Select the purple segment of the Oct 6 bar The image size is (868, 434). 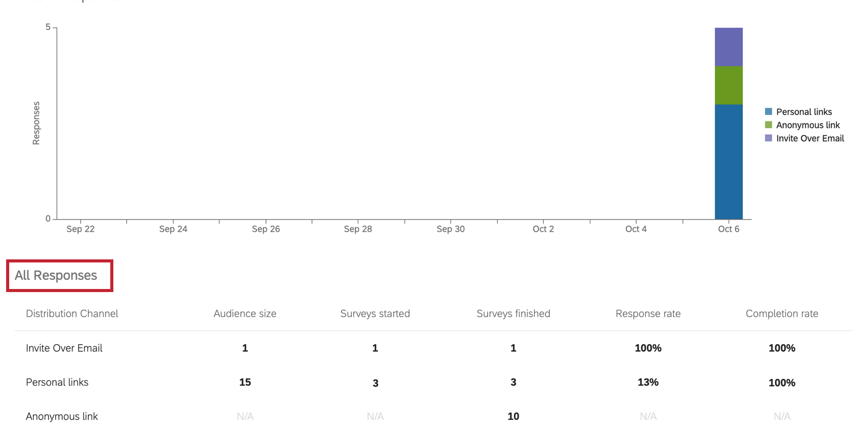coord(729,47)
